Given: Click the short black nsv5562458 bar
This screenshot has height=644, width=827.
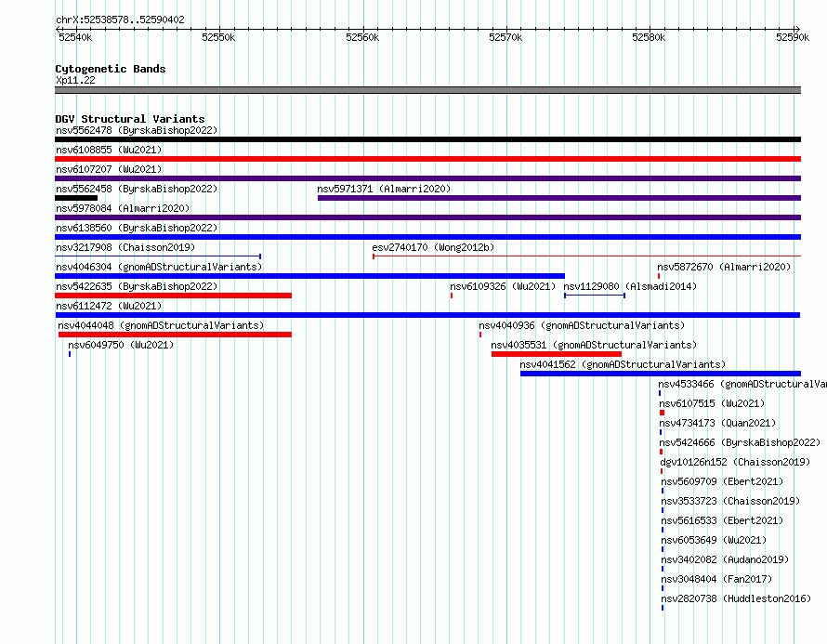Looking at the screenshot, I should 76,198.
